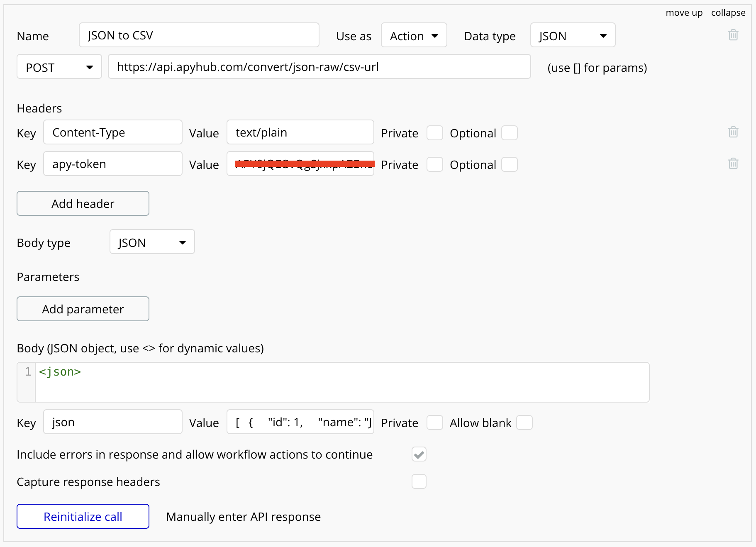Screen dimensions: 756x547
Task: Click the '(use [] for params)' hint
Action: tap(597, 68)
